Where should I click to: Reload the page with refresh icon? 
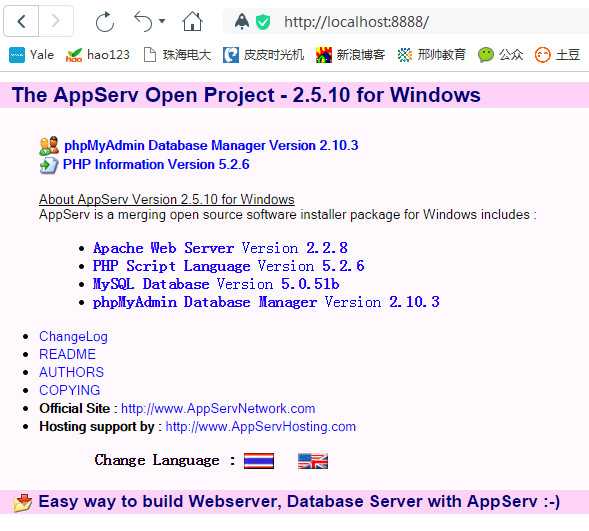point(104,22)
